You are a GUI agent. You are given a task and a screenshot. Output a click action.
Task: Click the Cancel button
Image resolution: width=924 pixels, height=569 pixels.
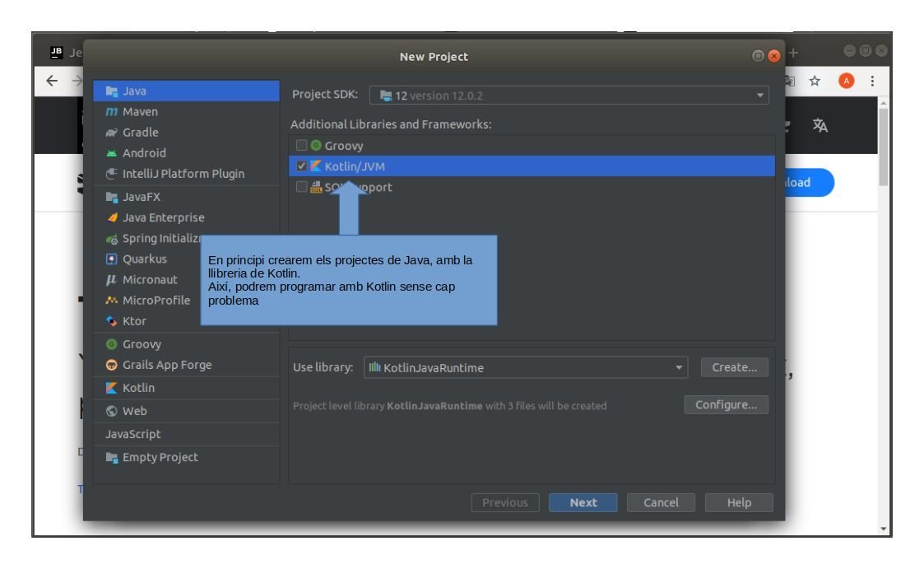661,502
